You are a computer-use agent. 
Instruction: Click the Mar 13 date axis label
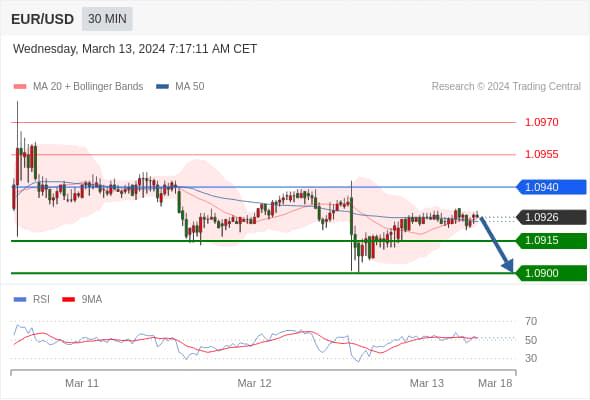427,383
